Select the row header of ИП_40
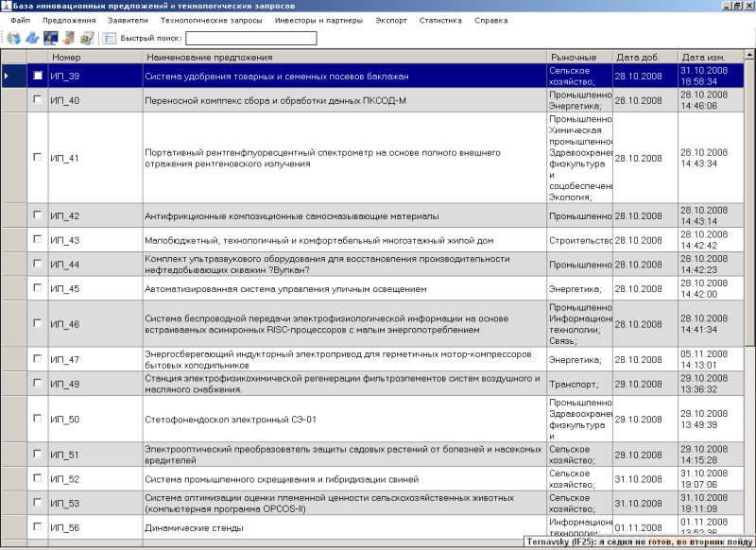This screenshot has width=756, height=550. click(x=14, y=100)
